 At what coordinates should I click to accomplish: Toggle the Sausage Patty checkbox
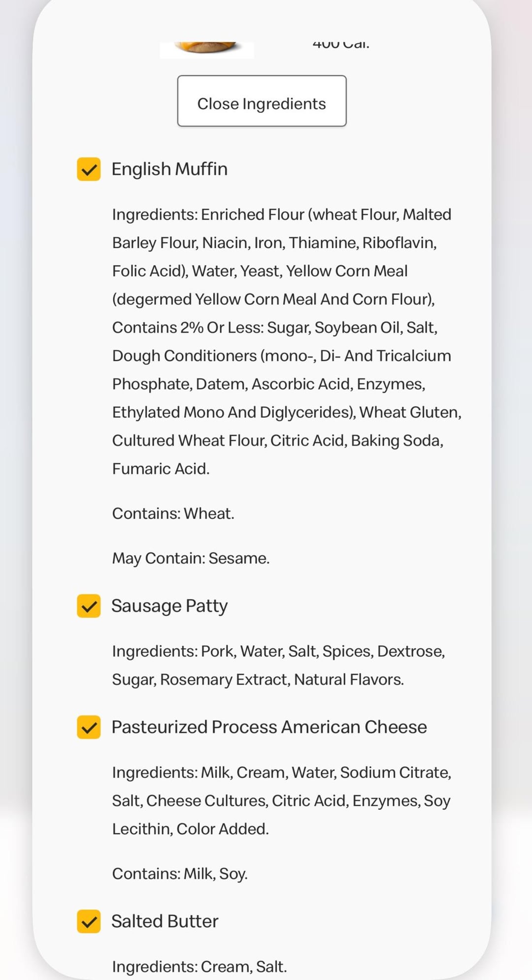click(89, 606)
